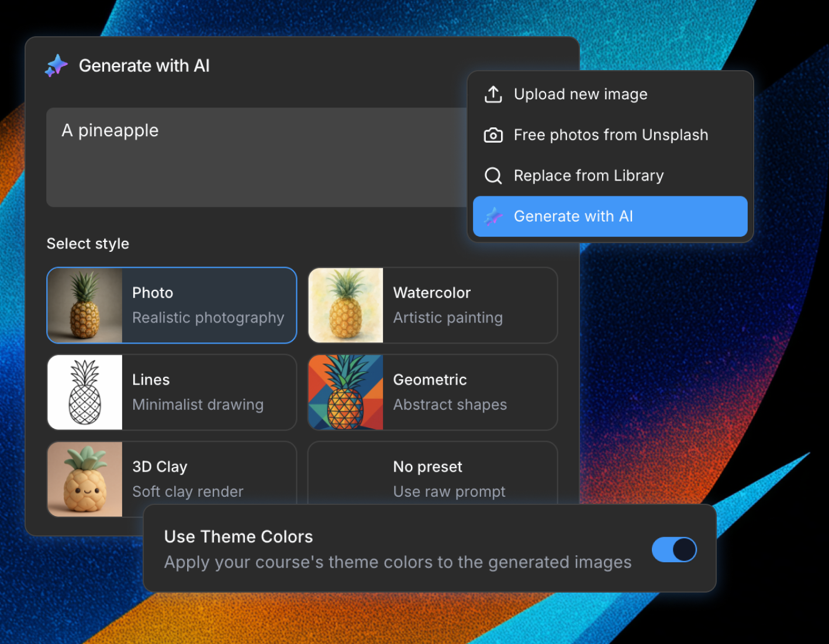Click the watercolor pineapple thumbnail
The image size is (829, 644).
click(x=346, y=305)
